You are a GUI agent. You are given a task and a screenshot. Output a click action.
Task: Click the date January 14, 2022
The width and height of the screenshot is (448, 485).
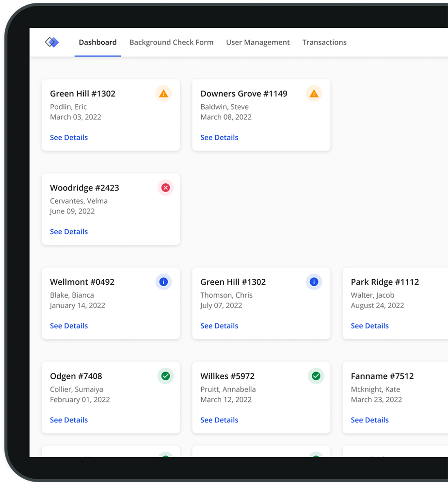click(x=78, y=305)
